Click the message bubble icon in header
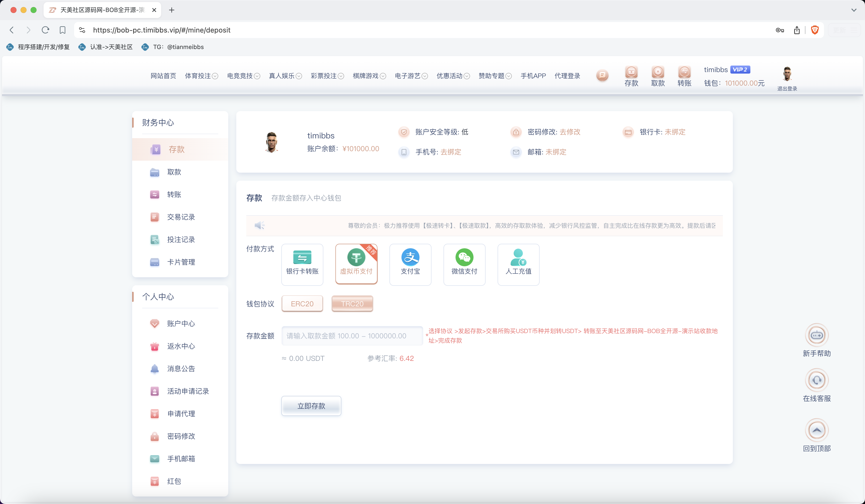The width and height of the screenshot is (865, 504). click(x=602, y=75)
